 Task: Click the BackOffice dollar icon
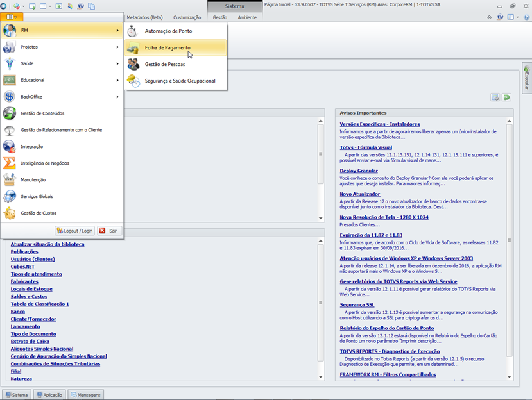click(x=10, y=97)
